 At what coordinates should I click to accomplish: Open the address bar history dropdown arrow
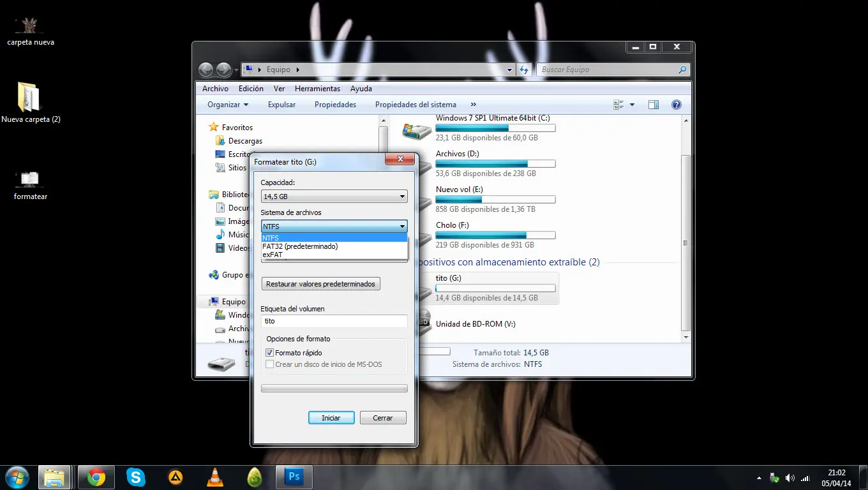[509, 70]
